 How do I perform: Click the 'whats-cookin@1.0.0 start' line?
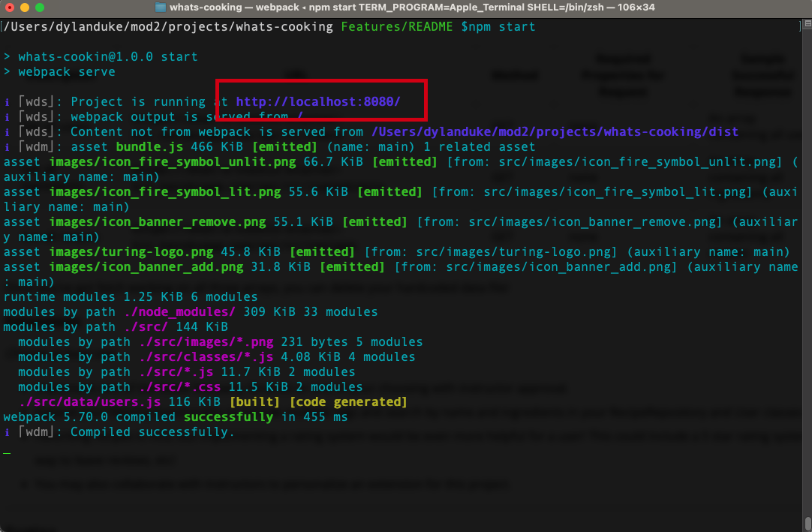point(108,56)
